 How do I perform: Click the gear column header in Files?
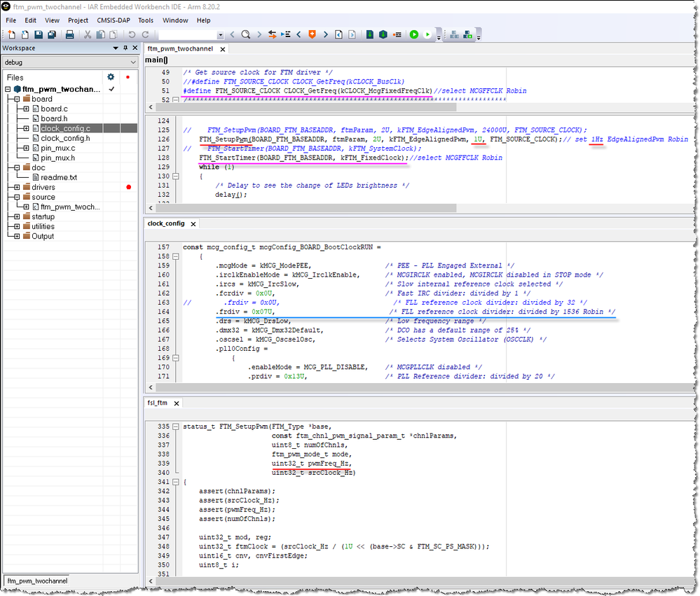110,77
